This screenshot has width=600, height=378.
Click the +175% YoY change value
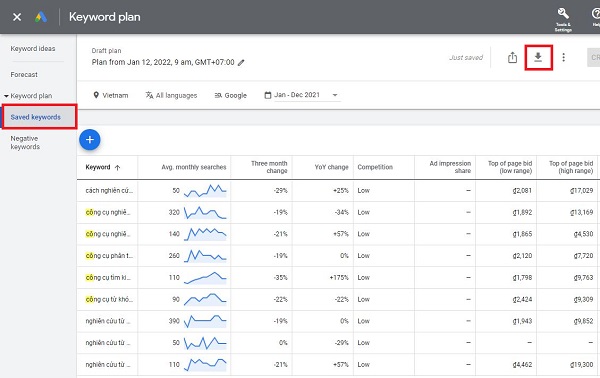pos(339,277)
